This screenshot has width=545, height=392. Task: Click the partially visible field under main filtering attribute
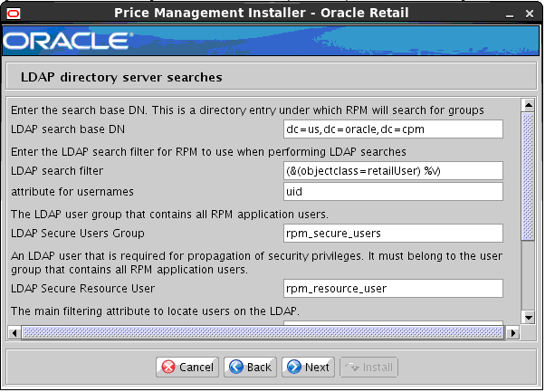(393, 323)
